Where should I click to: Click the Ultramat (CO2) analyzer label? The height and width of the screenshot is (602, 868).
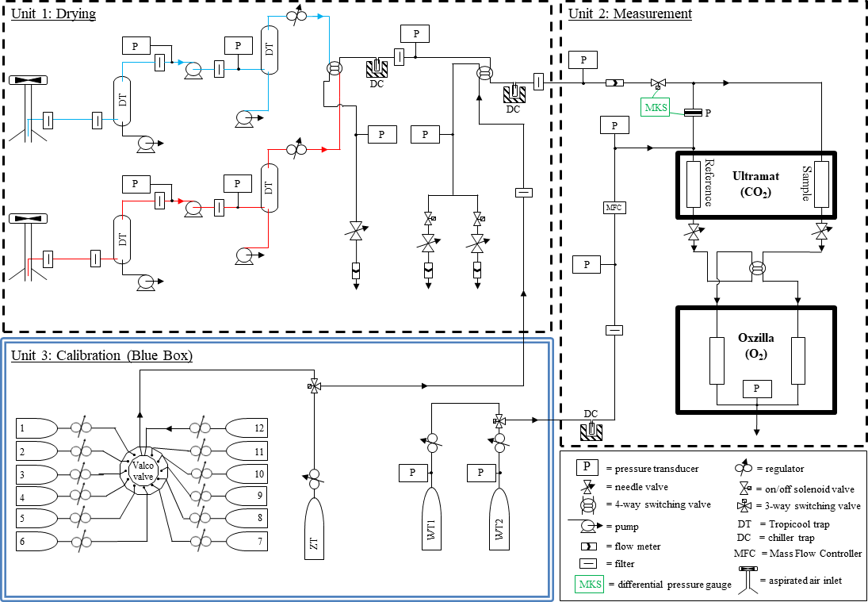[x=753, y=183]
